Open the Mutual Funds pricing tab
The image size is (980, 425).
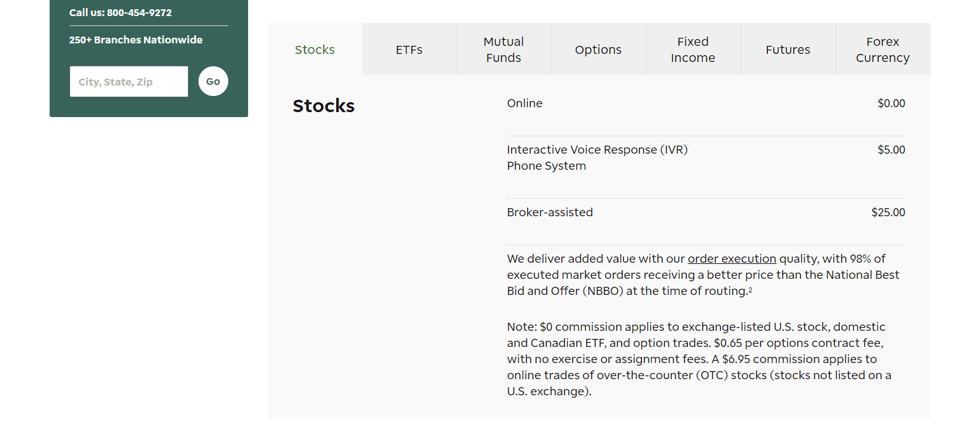(503, 49)
